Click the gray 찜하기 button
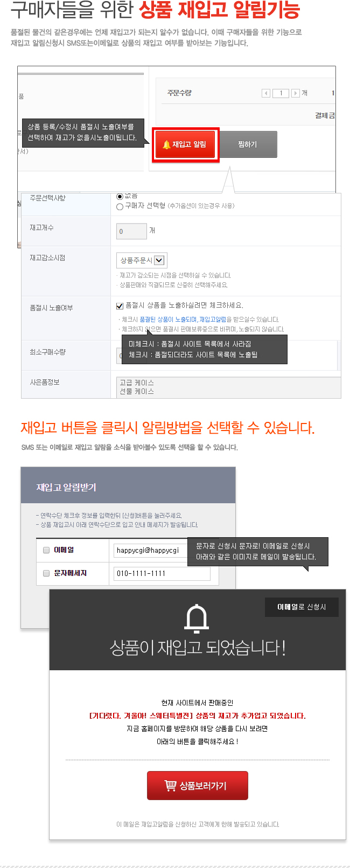The width and height of the screenshot is (350, 868). point(248,144)
